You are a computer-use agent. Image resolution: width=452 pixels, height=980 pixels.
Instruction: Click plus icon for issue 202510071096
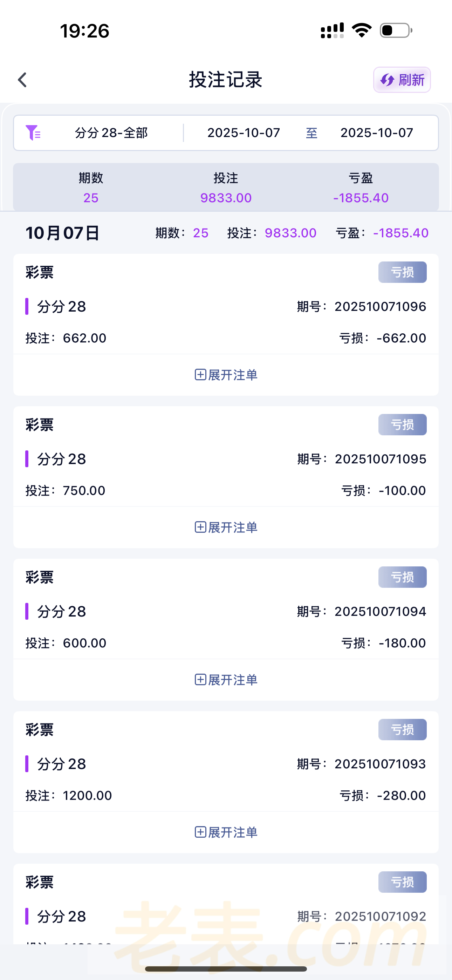tap(200, 375)
